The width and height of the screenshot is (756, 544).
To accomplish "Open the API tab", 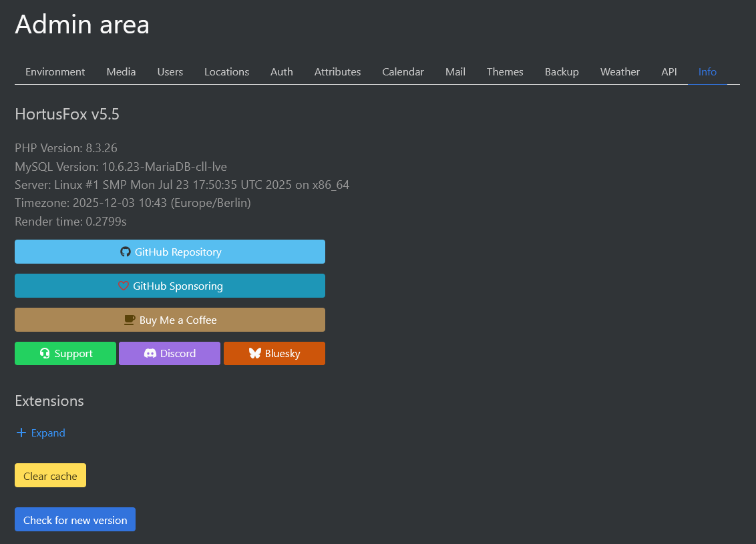I will pos(669,71).
